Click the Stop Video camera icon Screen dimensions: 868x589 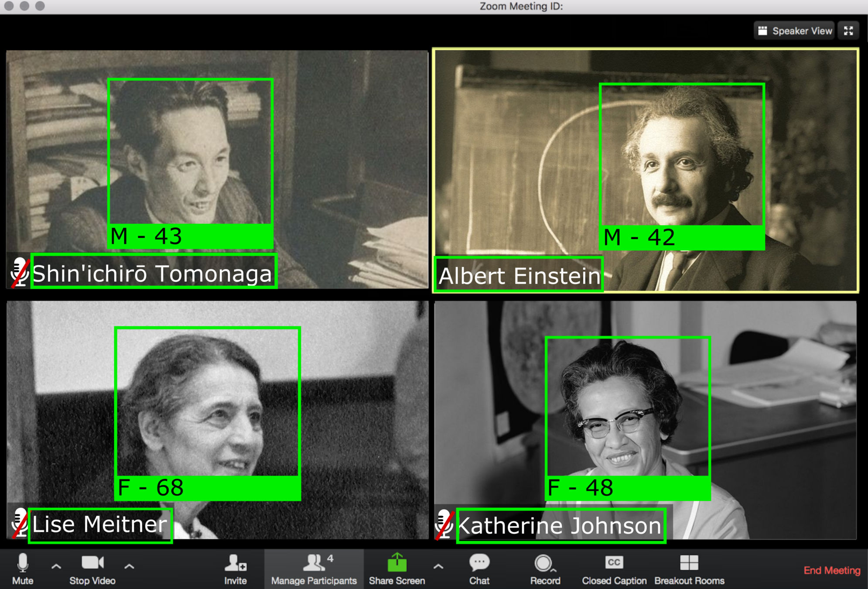coord(92,563)
